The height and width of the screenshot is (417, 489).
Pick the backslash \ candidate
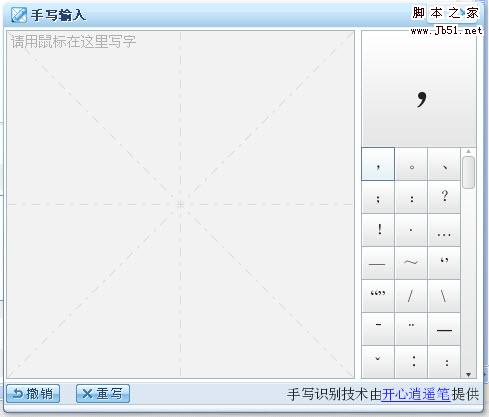click(x=444, y=296)
